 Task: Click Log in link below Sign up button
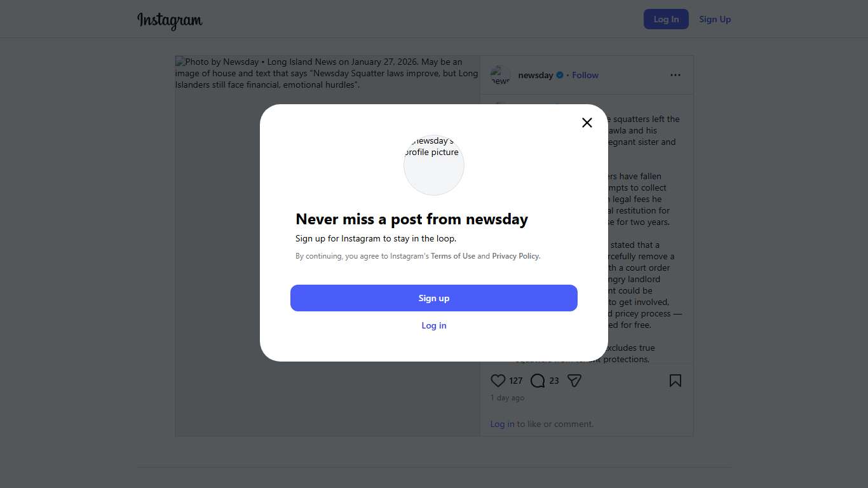click(x=434, y=325)
